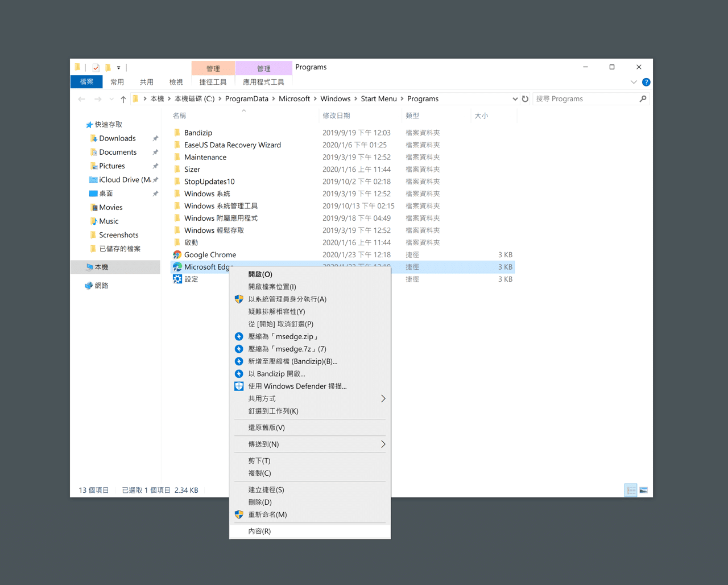Viewport: 728px width, 585px height.
Task: Click new folder icon in quick access toolbar
Action: point(107,68)
